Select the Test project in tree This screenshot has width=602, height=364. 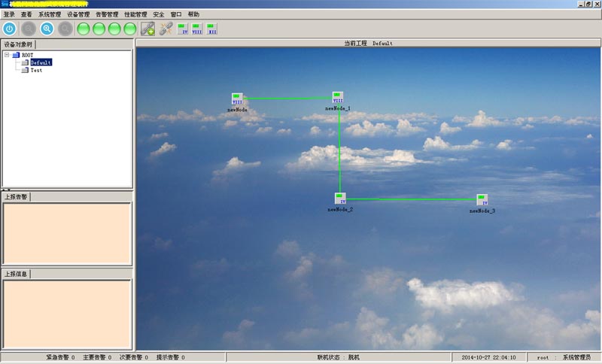pos(35,70)
